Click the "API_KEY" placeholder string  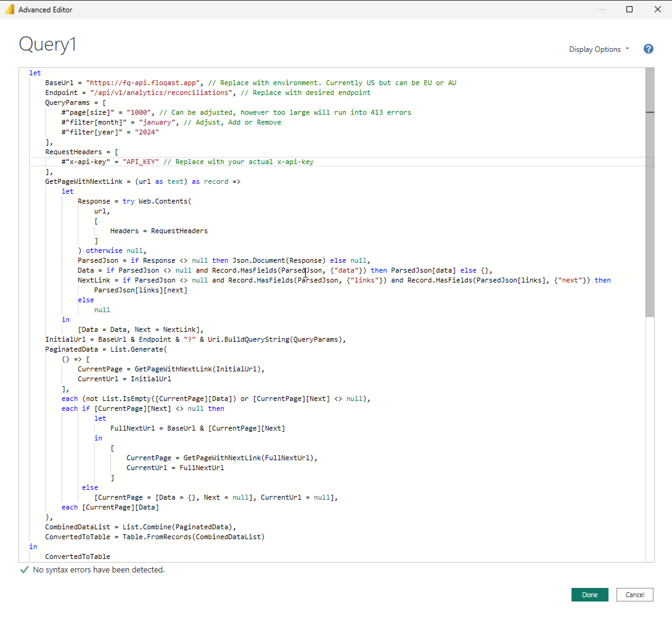tap(141, 162)
